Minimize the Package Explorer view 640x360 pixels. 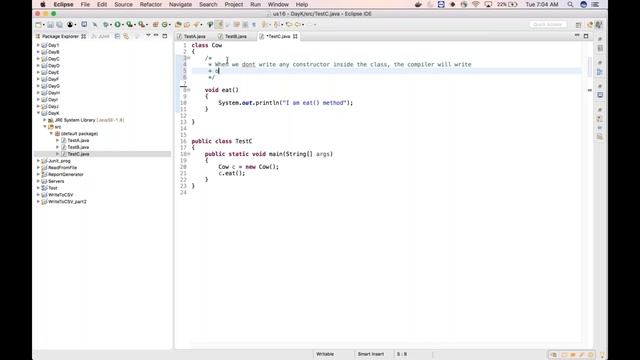click(x=156, y=36)
